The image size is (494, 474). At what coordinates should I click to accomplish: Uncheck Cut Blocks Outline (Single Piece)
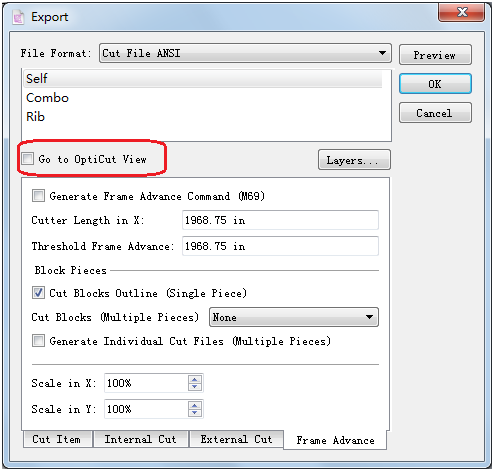coord(38,293)
